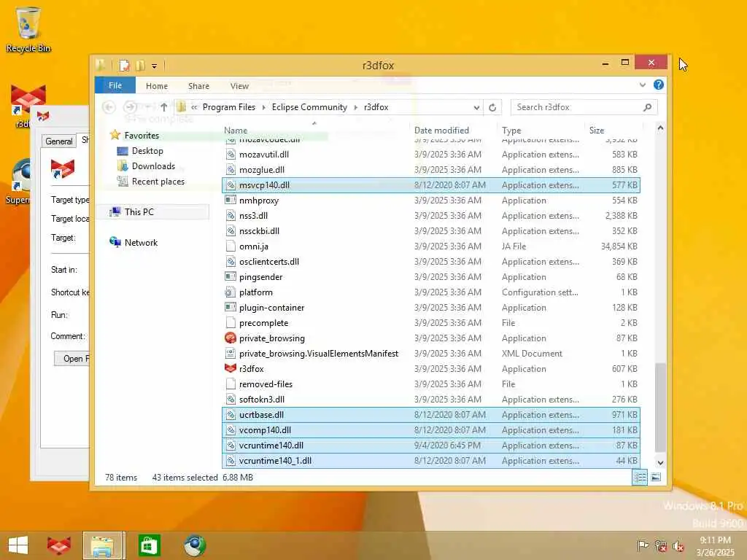Click the Back navigation arrow

point(109,107)
